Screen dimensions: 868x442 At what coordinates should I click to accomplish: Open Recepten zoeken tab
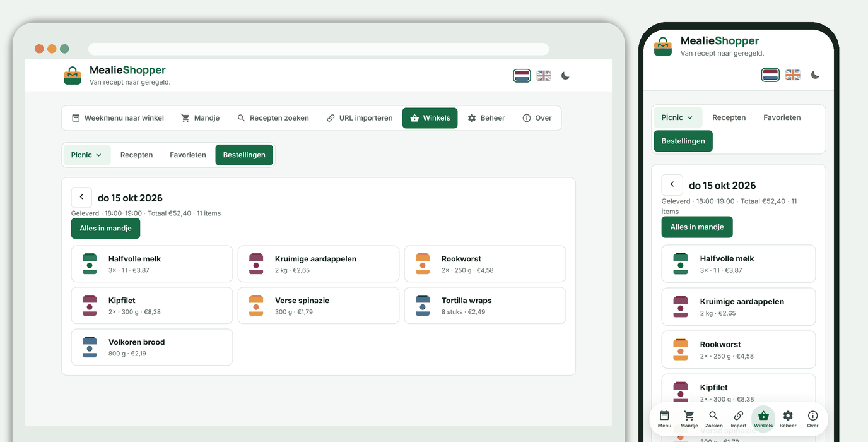click(273, 118)
